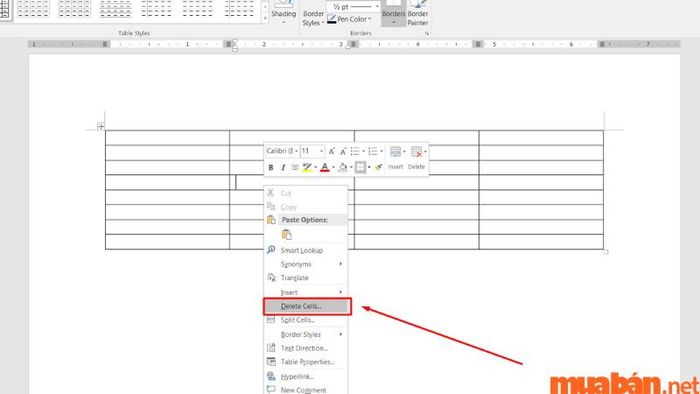
Task: Expand the mini toolbar shading dropdown arrow
Action: pos(351,167)
